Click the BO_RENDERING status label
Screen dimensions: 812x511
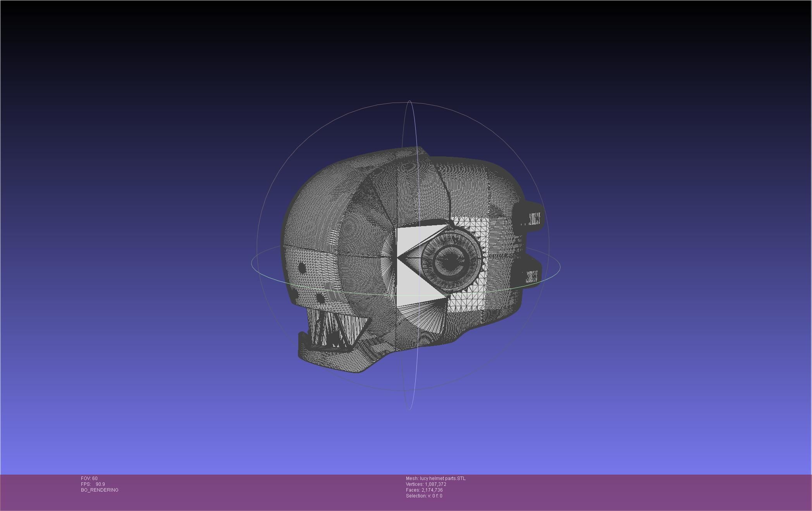(x=100, y=490)
